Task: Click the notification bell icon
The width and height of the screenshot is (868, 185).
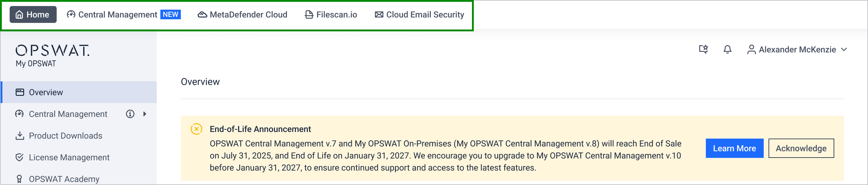Action: point(727,49)
